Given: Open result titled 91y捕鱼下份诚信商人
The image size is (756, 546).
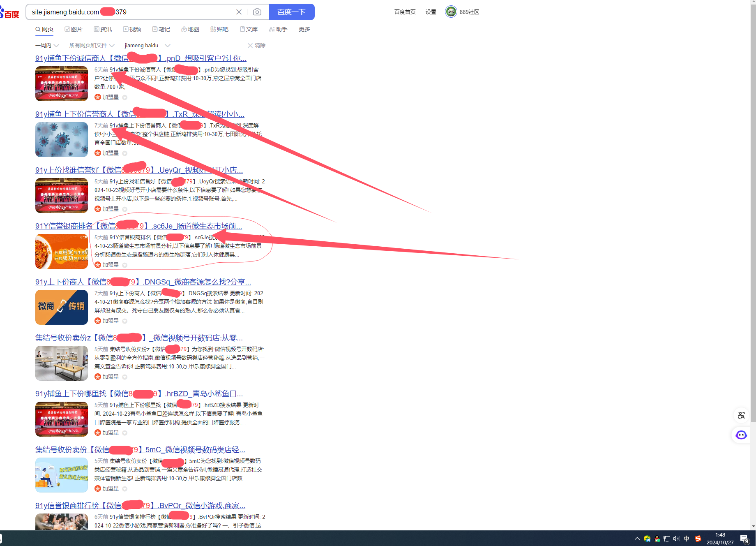Looking at the screenshot, I should click(141, 58).
